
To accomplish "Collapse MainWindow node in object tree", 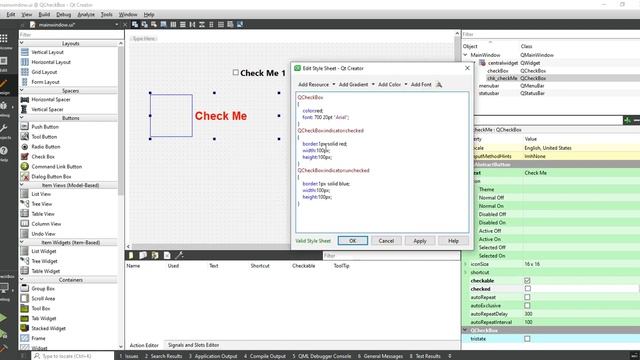I will point(465,55).
